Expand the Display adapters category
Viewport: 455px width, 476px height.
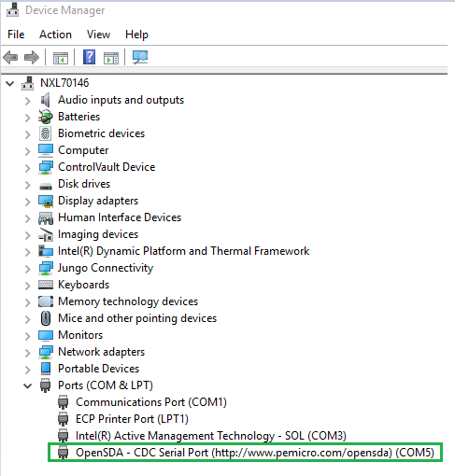(28, 202)
